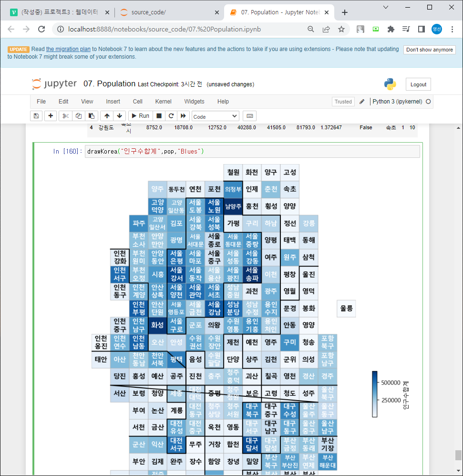Open the Help menu
This screenshot has width=463, height=476.
[x=223, y=102]
